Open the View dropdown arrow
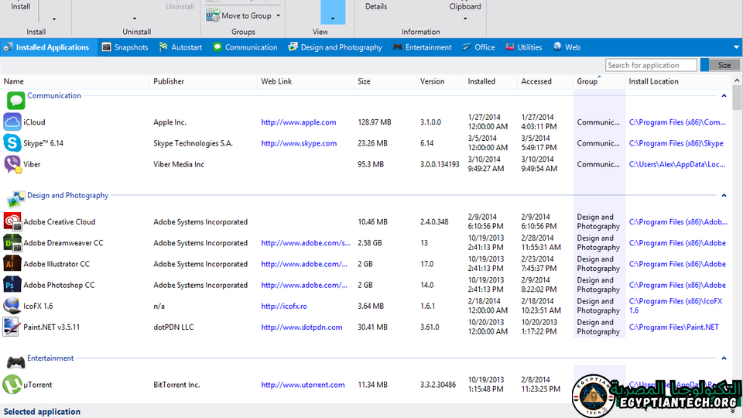Screen dimensions: 743x418 tap(333, 18)
